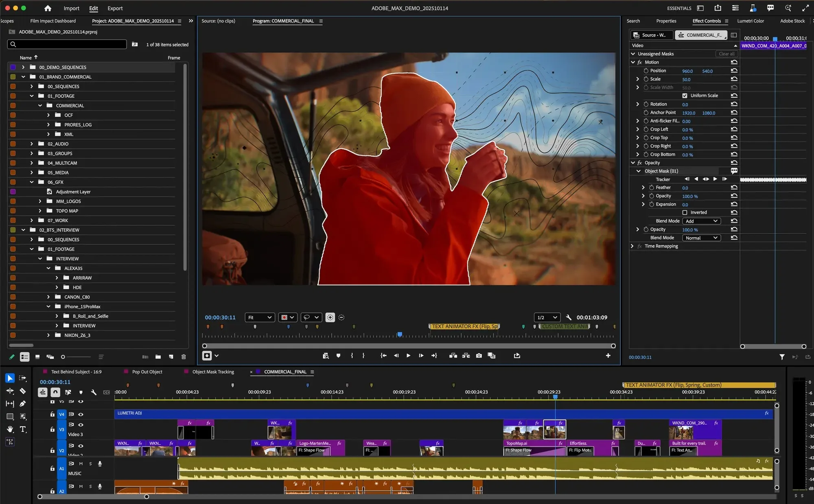
Task: Open the 1/2 playback resolution dropdown
Action: click(547, 317)
